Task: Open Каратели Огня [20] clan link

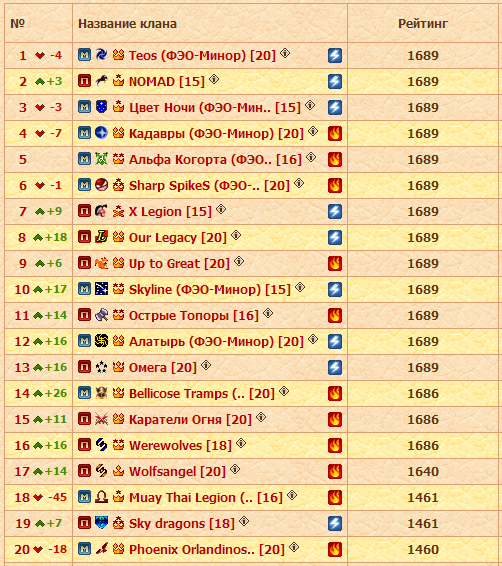Action: coord(190,419)
